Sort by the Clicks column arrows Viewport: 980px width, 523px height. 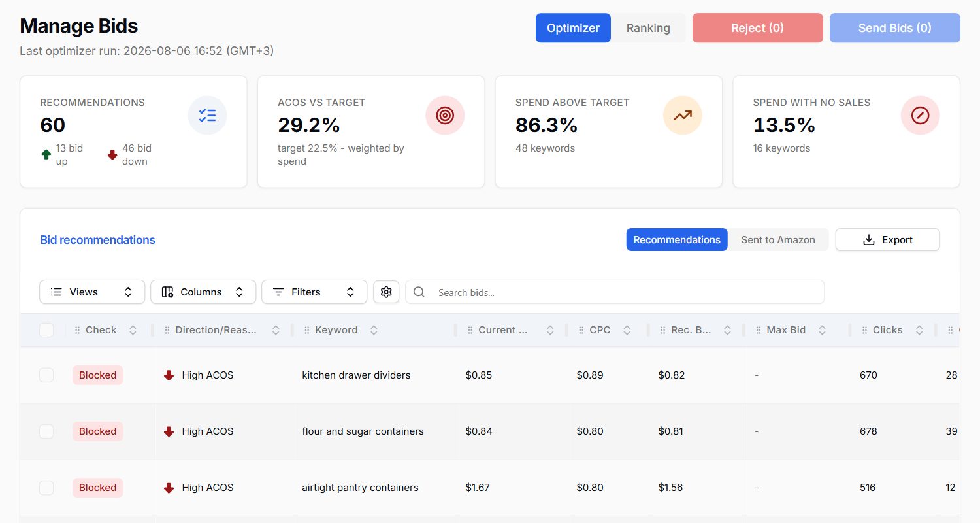(919, 330)
